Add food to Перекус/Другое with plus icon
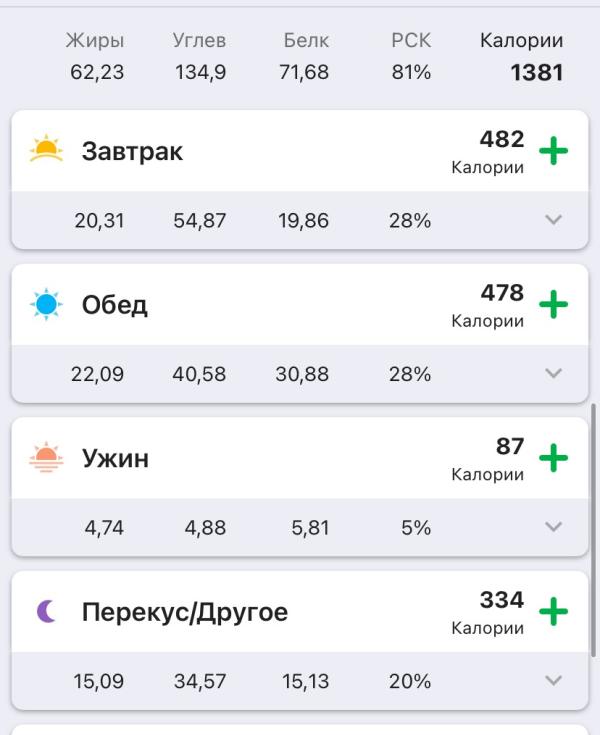Screen dimensions: 600x735 pos(553,611)
